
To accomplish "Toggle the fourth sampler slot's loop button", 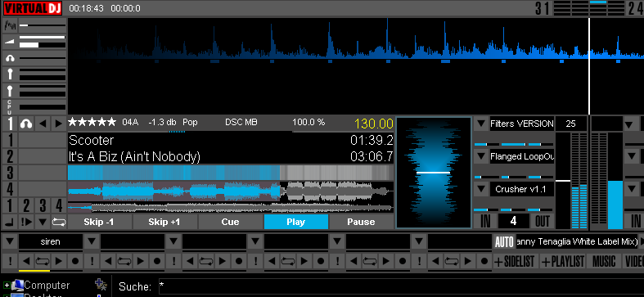I will (288, 261).
